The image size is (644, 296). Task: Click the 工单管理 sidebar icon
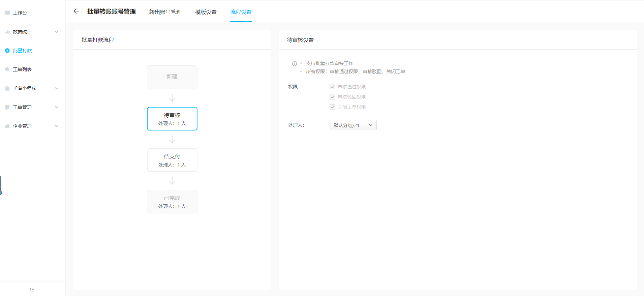coord(7,107)
